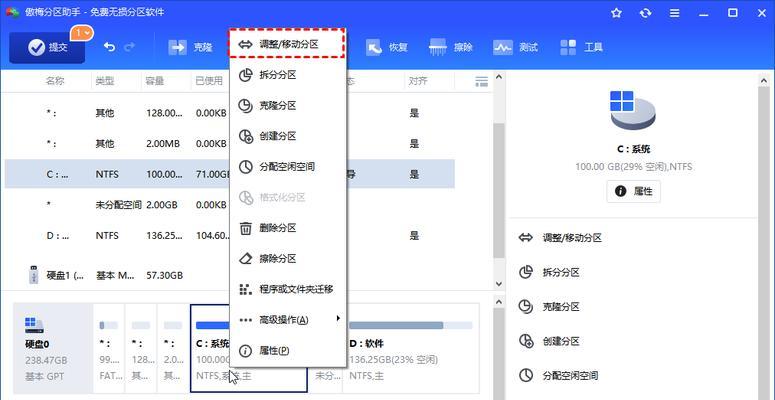Select 硬盘0 disk block in disk map

point(53,349)
